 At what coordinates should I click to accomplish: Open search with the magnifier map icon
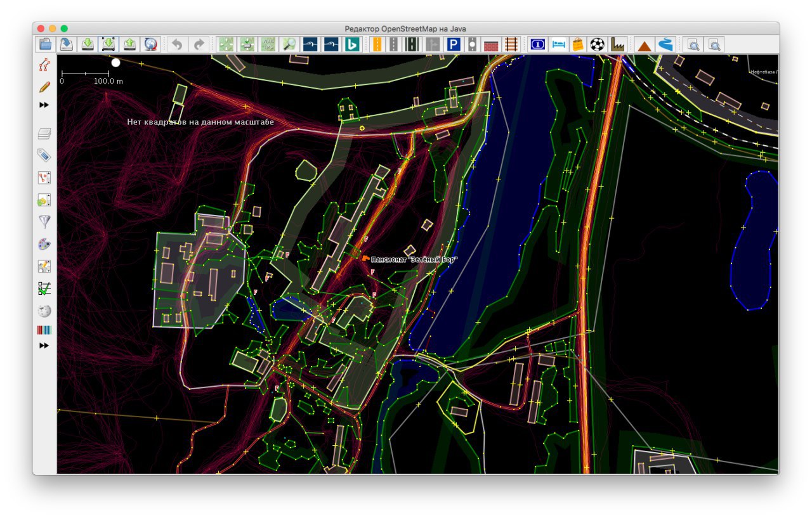point(289,44)
